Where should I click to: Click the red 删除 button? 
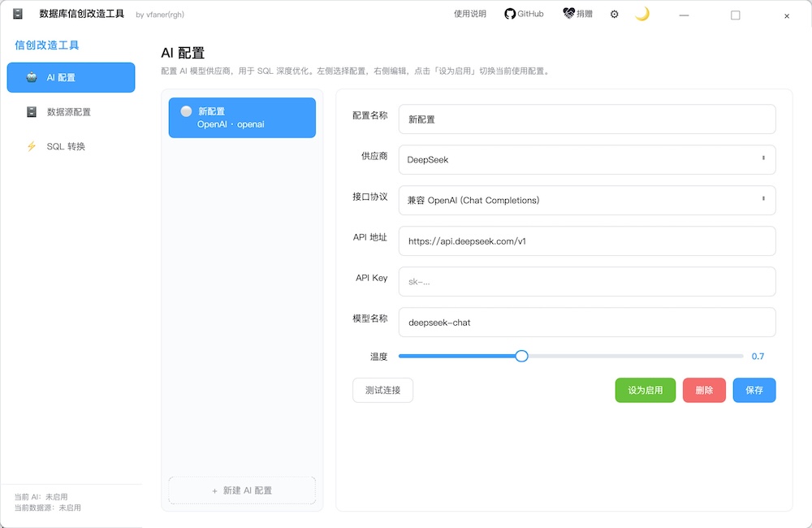[704, 390]
